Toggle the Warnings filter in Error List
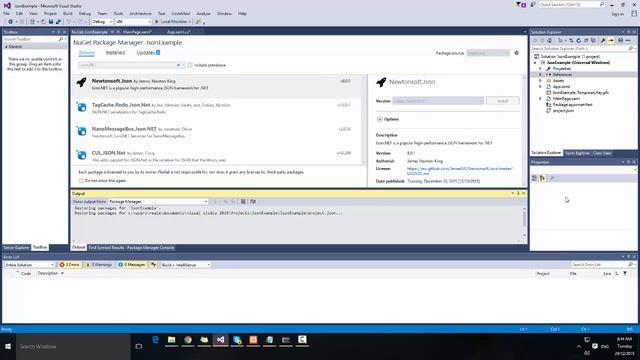 (x=99, y=265)
